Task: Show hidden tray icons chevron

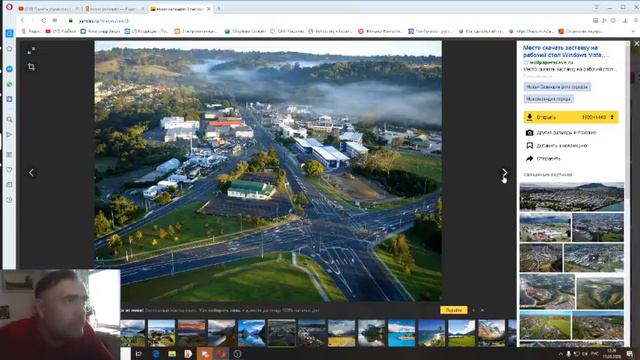Action: [x=560, y=354]
